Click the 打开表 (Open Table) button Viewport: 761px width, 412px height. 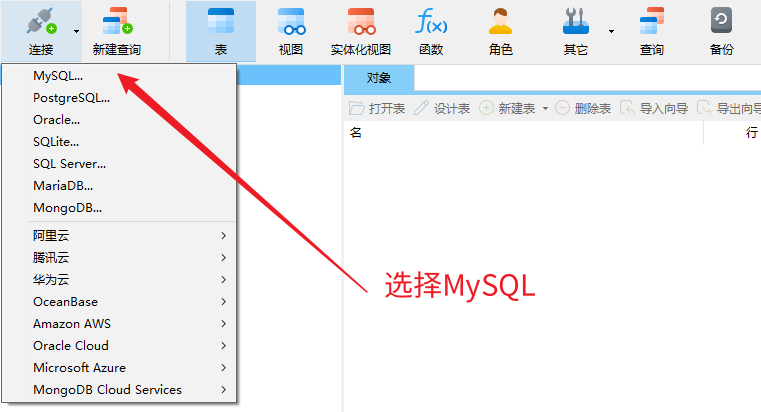(x=377, y=108)
